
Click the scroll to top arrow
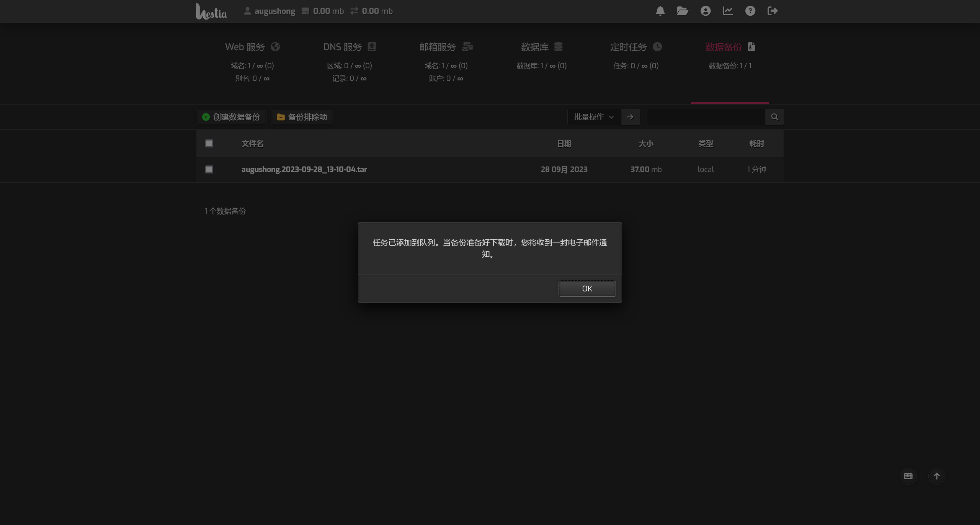click(936, 476)
